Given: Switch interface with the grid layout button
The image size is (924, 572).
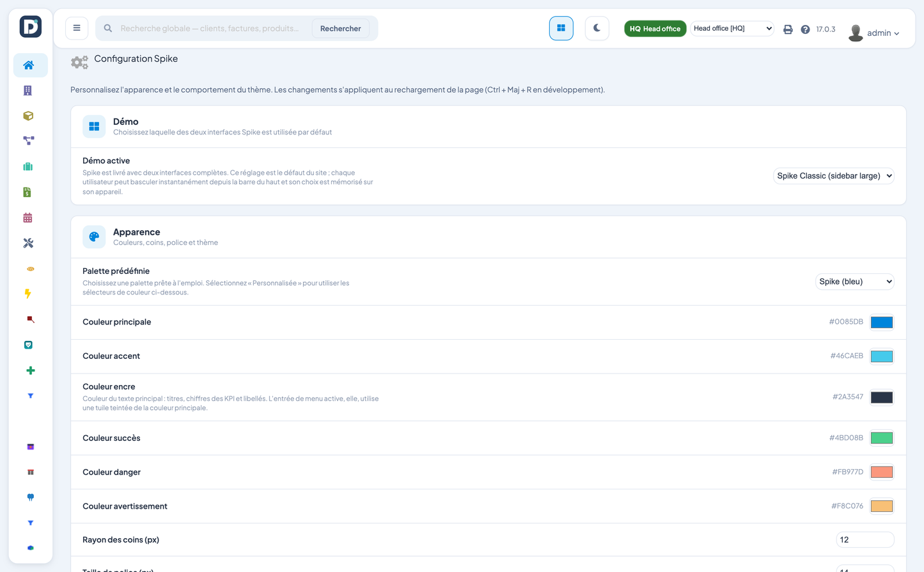Looking at the screenshot, I should click(x=561, y=28).
